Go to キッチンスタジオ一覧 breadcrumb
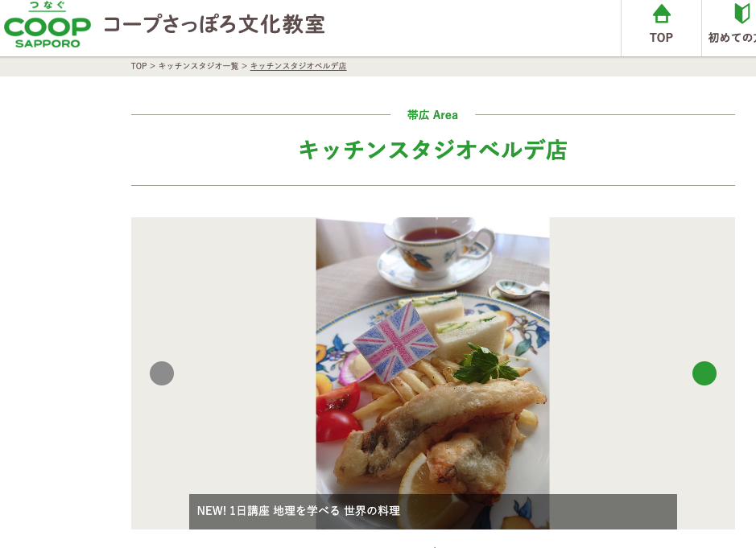The image size is (756, 548). pos(198,66)
